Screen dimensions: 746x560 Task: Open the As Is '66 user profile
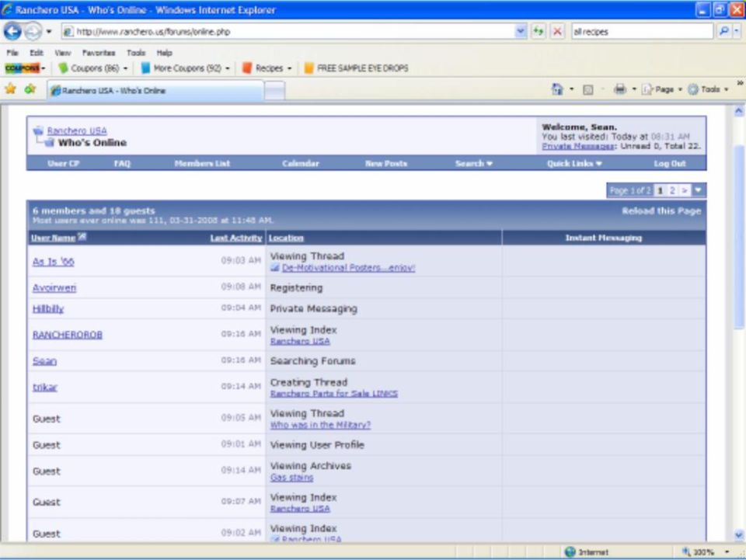pos(54,262)
